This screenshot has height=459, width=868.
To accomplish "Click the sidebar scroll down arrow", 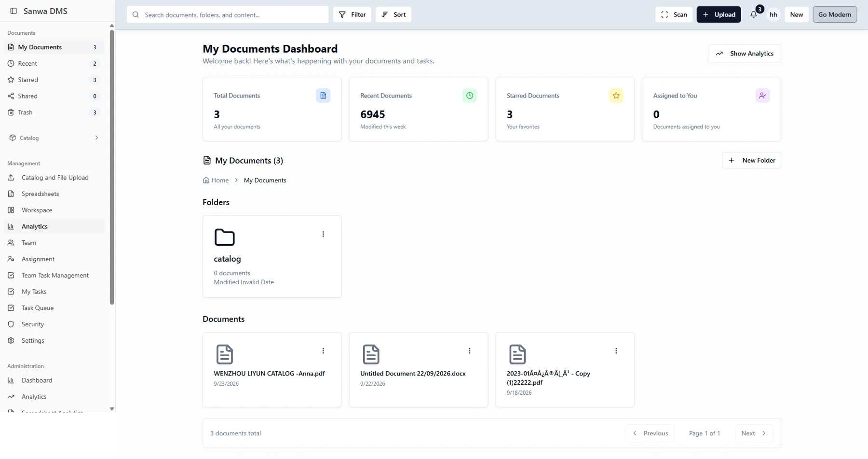I will pos(112,409).
